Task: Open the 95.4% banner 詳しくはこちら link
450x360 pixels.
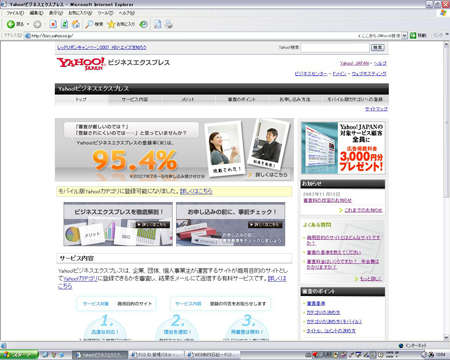Action: [268, 175]
